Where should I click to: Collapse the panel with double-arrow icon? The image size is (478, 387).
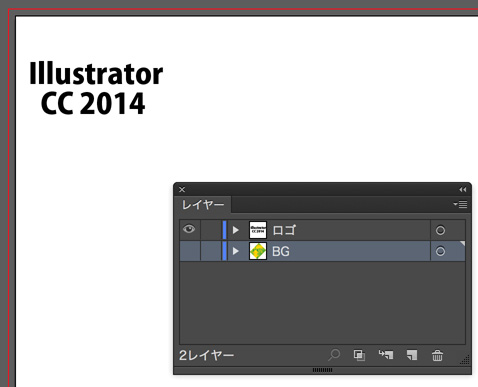pos(463,190)
